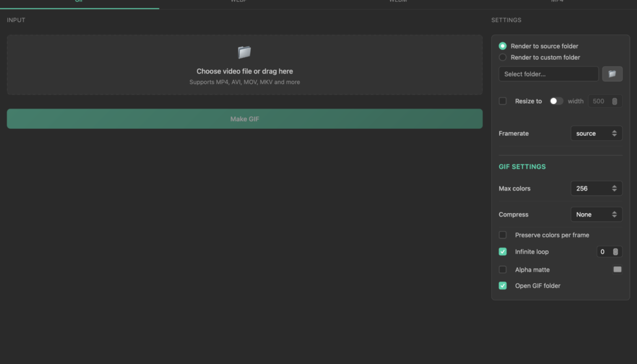Viewport: 637px width, 364px height.
Task: Open the Compress None dropdown
Action: point(596,214)
